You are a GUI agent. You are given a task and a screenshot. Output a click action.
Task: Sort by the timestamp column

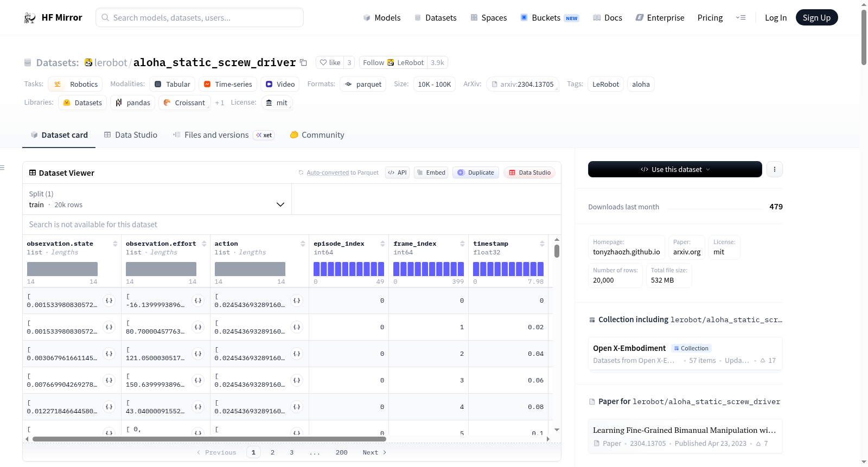(542, 244)
